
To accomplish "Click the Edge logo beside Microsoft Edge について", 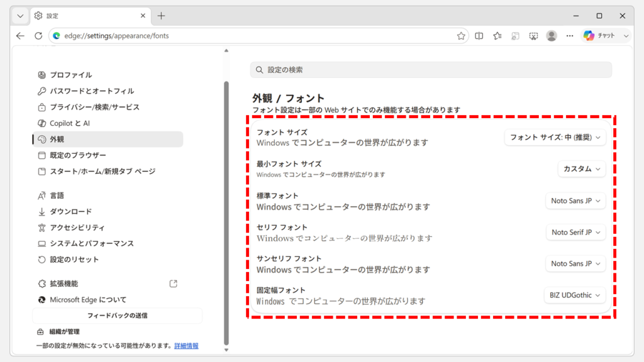I will (42, 300).
